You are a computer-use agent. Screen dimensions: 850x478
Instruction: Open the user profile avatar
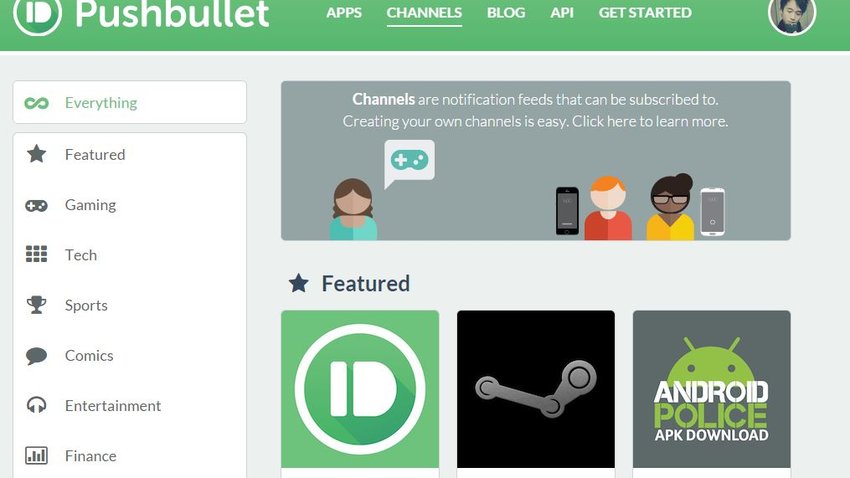[x=792, y=16]
